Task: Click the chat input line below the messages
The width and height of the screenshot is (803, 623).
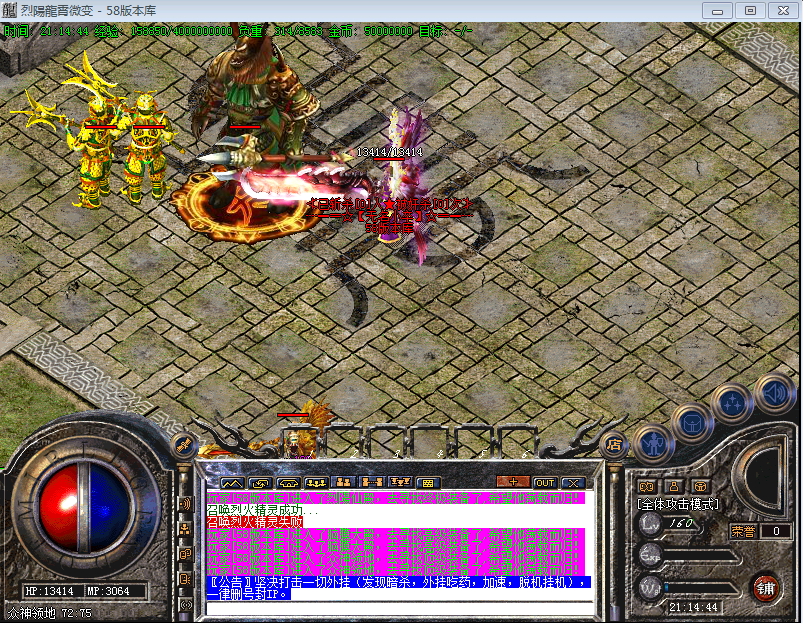Action: point(399,608)
